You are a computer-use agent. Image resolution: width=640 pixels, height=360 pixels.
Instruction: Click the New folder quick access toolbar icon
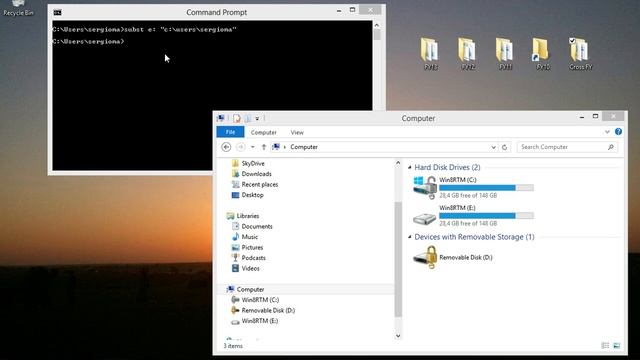[x=248, y=118]
